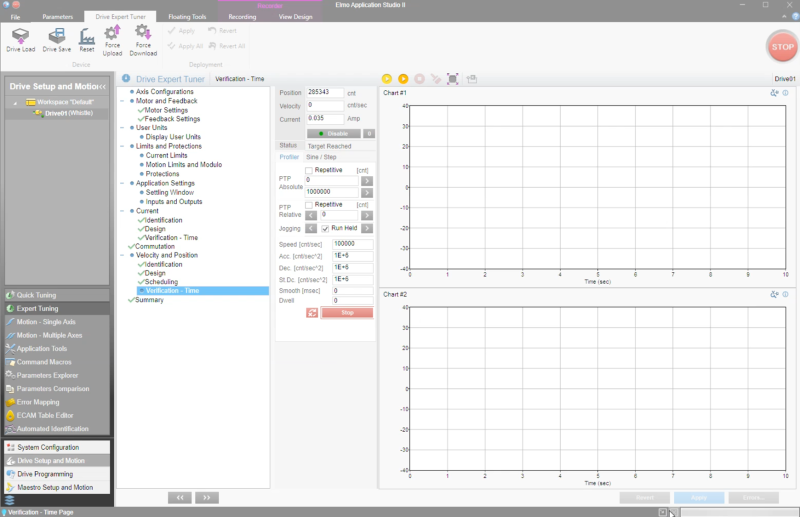800x517 pixels.
Task: Collapse the Drive Setup and Motion panel chevrons
Action: pos(102,87)
